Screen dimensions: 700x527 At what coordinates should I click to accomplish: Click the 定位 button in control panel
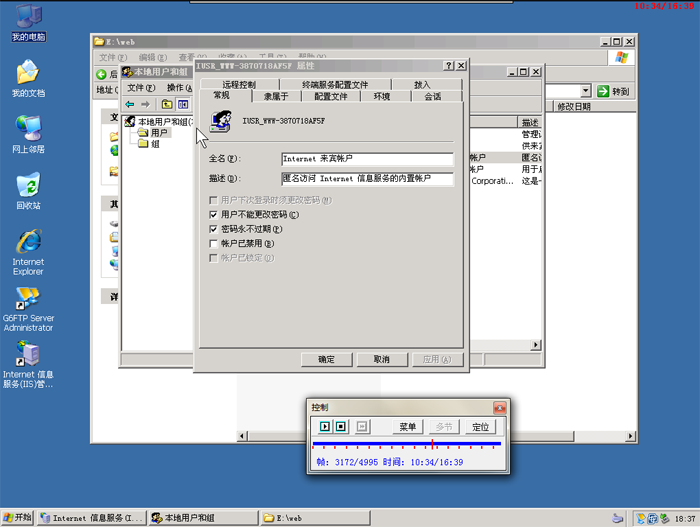[x=480, y=427]
